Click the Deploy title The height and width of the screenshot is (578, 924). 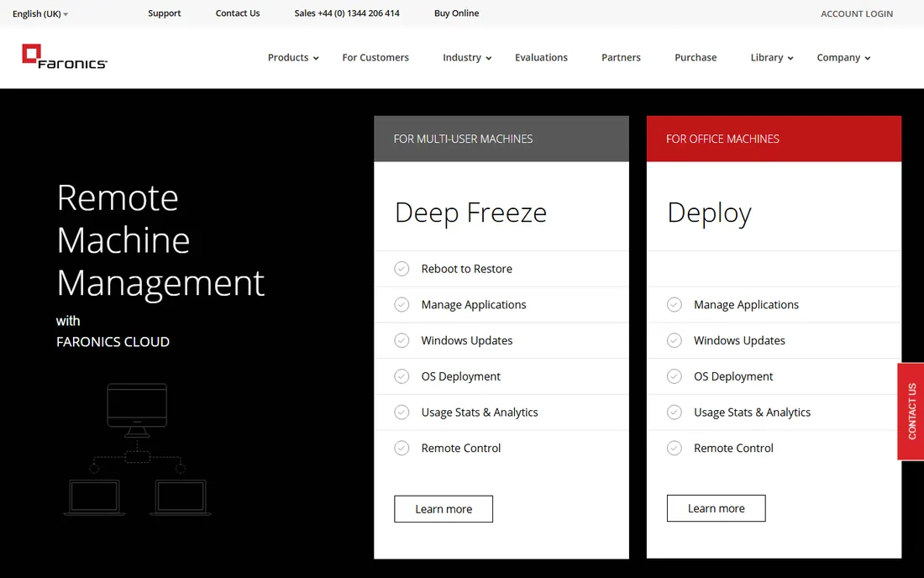710,213
